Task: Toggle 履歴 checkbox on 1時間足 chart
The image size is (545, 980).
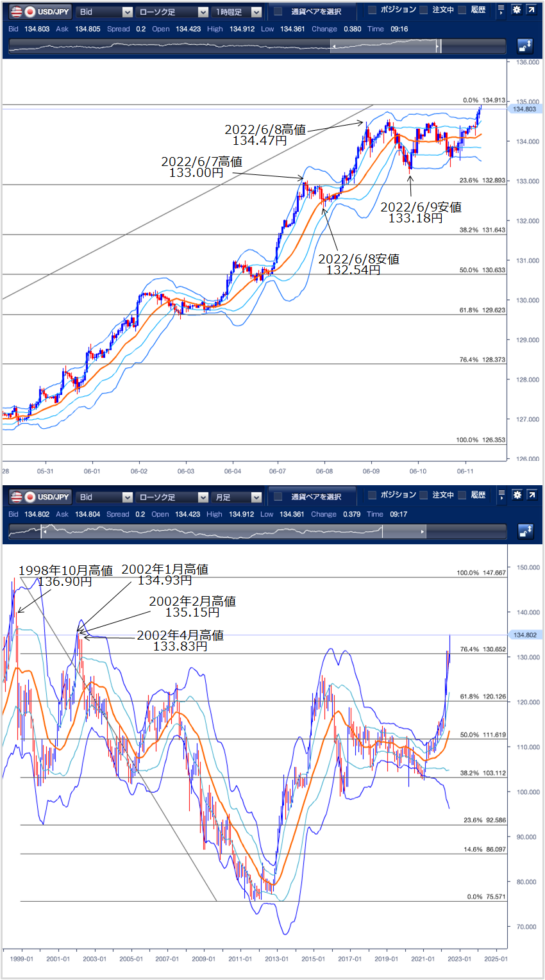Action: click(x=462, y=10)
